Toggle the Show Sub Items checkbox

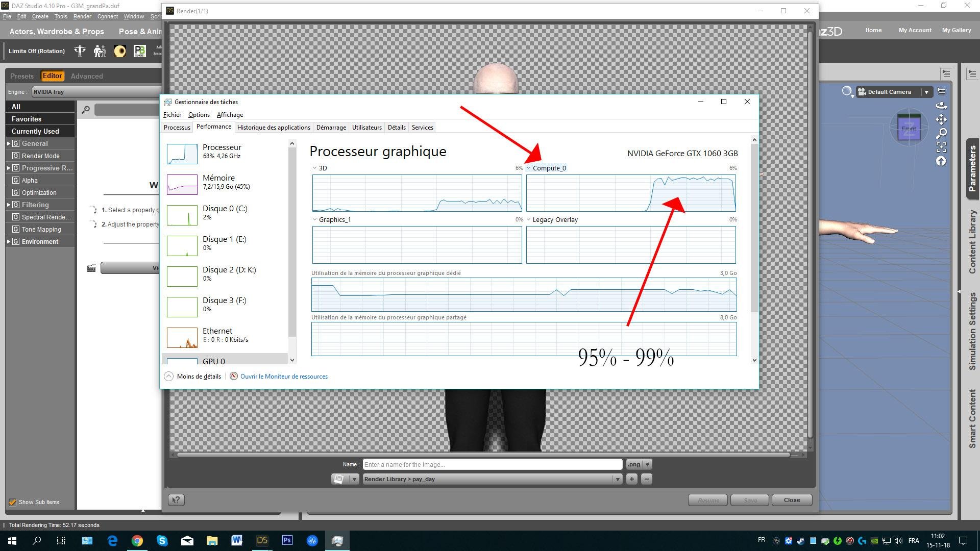pyautogui.click(x=13, y=502)
